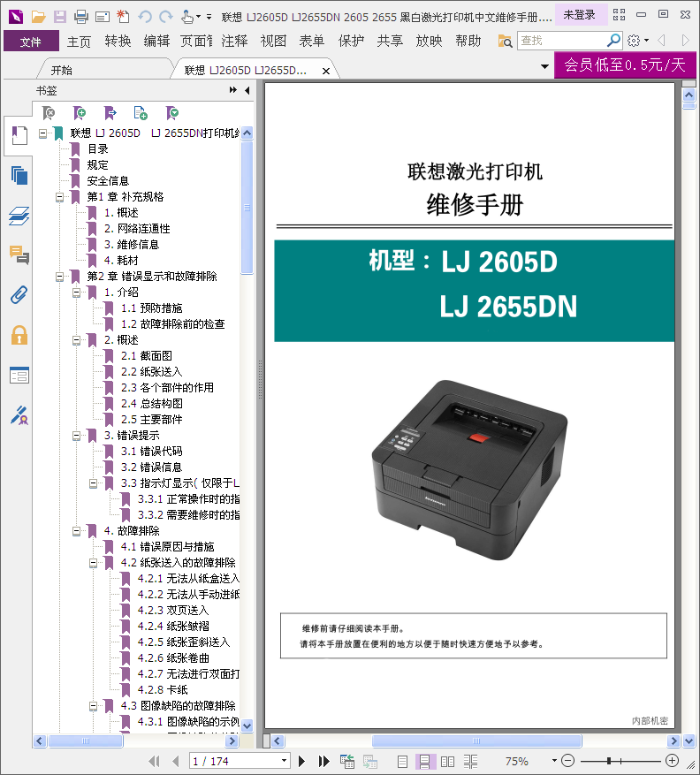Viewport: 700px width, 775px height.
Task: Go to the first page
Action: pyautogui.click(x=154, y=761)
